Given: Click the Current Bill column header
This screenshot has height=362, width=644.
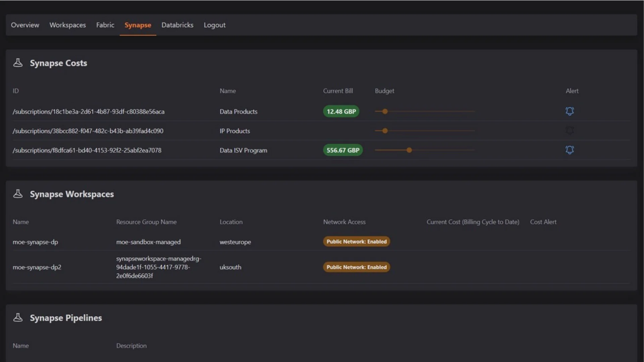Looking at the screenshot, I should point(338,91).
